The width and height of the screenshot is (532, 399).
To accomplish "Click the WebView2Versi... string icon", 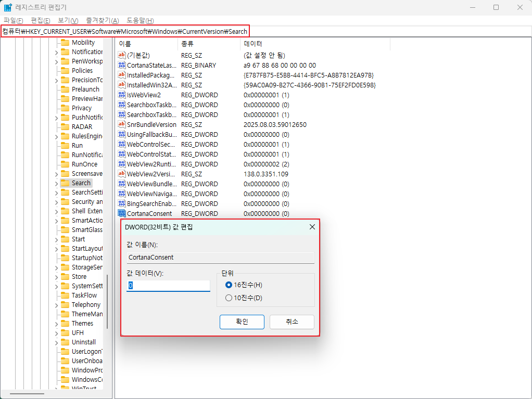I will coord(122,174).
